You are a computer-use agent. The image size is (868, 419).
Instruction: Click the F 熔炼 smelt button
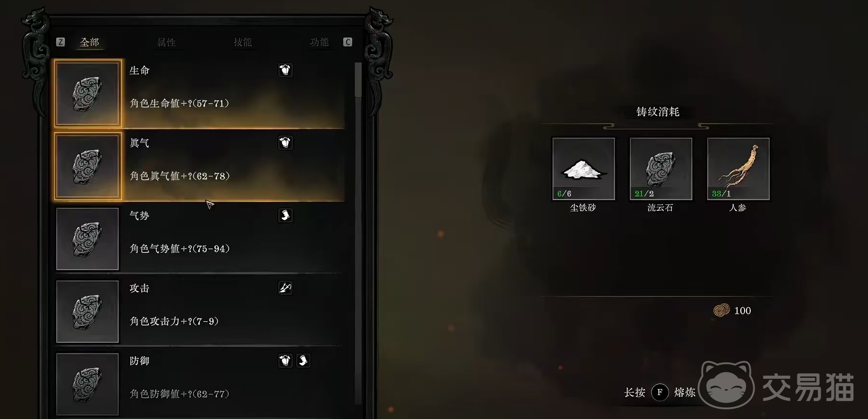(x=660, y=392)
